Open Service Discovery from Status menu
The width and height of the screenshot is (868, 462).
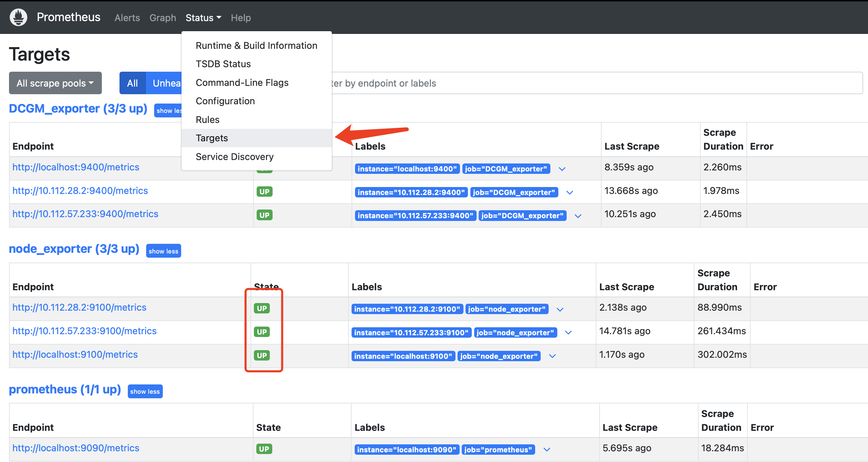[x=234, y=157]
